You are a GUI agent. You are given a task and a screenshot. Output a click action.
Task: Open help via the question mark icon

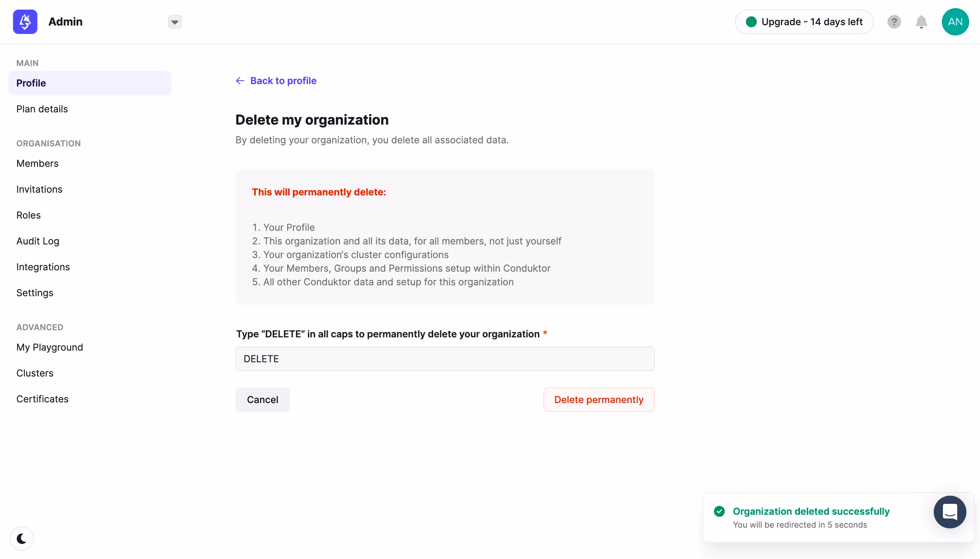pyautogui.click(x=894, y=22)
